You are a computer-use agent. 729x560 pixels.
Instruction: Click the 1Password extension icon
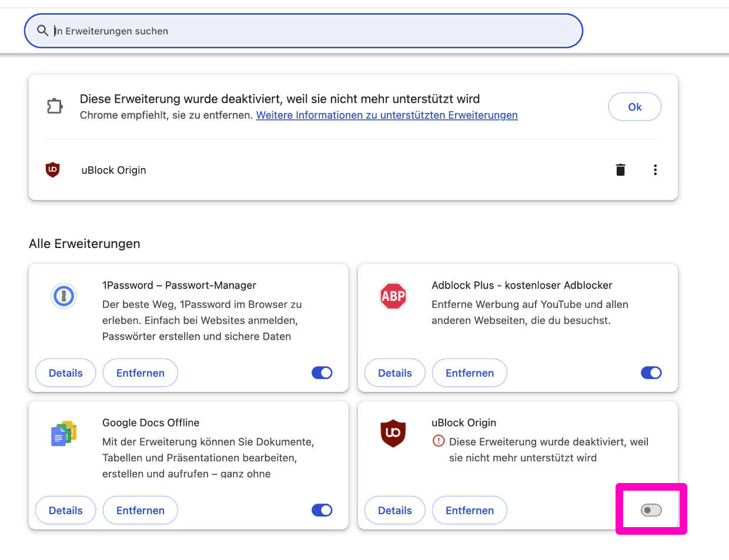[x=64, y=296]
